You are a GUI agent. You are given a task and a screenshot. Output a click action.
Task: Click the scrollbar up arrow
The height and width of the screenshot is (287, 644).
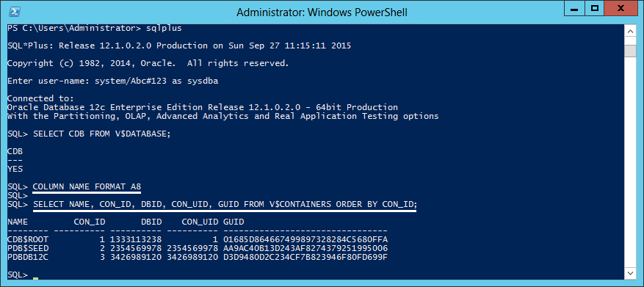(630, 32)
